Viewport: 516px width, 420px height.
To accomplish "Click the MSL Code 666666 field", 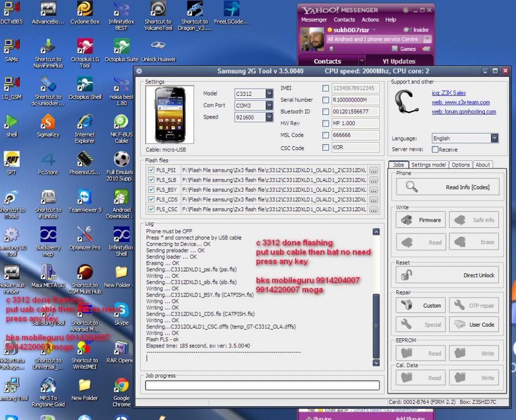I will tap(355, 135).
